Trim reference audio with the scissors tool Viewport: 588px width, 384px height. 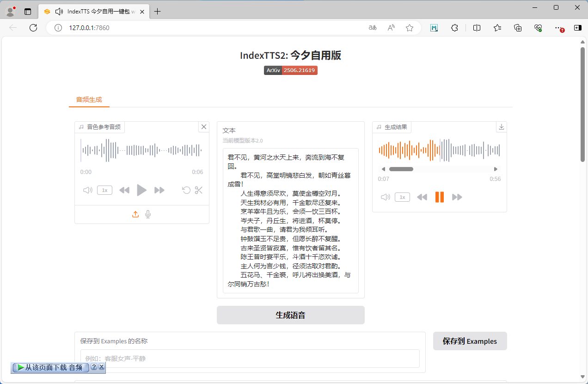click(x=198, y=190)
